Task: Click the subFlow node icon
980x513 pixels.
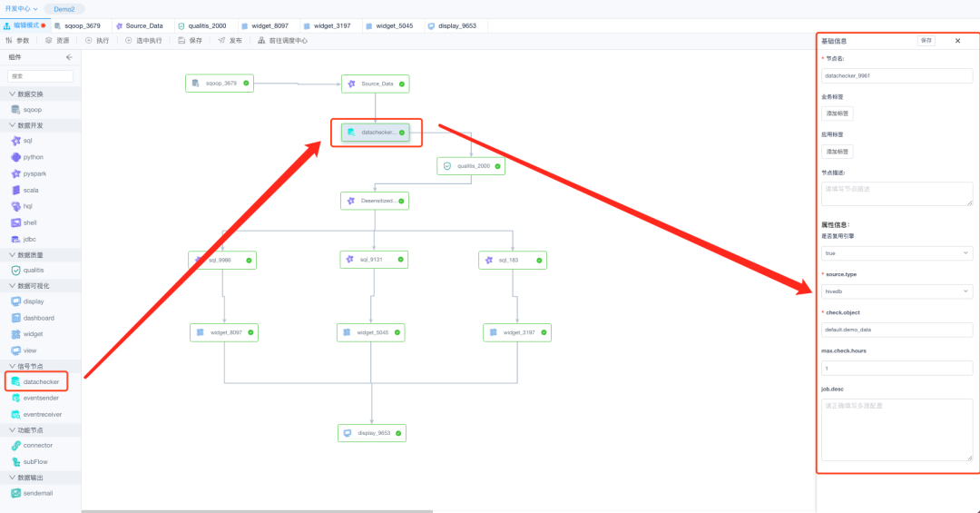Action: coord(15,461)
